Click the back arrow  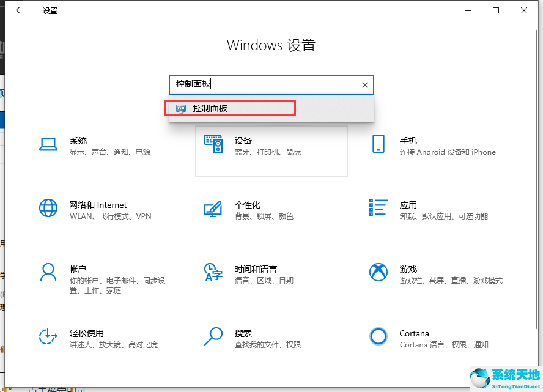click(x=19, y=10)
